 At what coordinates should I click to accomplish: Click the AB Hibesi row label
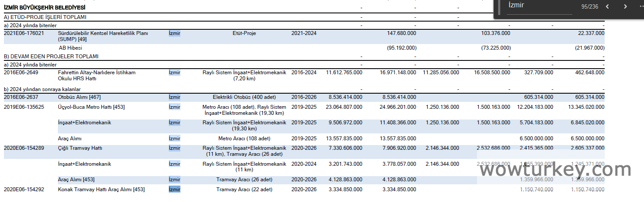pyautogui.click(x=70, y=48)
